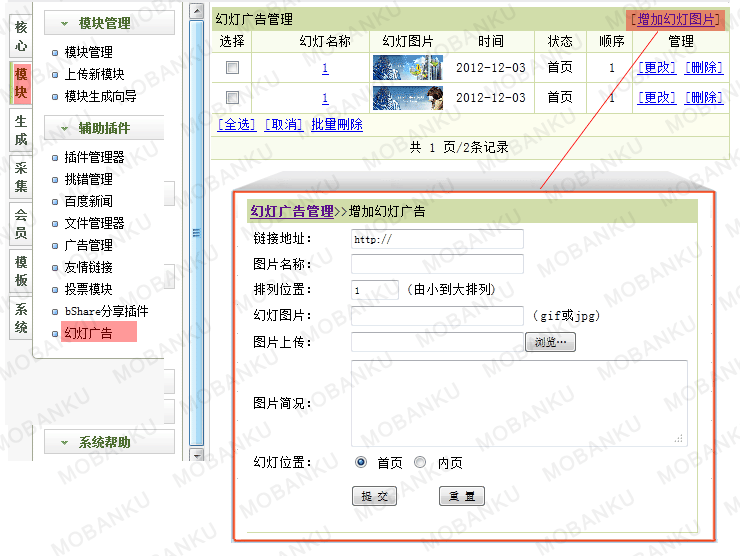Screen dimensions: 740x556
Task: Open the 采集 vertical tab
Action: coord(21,177)
